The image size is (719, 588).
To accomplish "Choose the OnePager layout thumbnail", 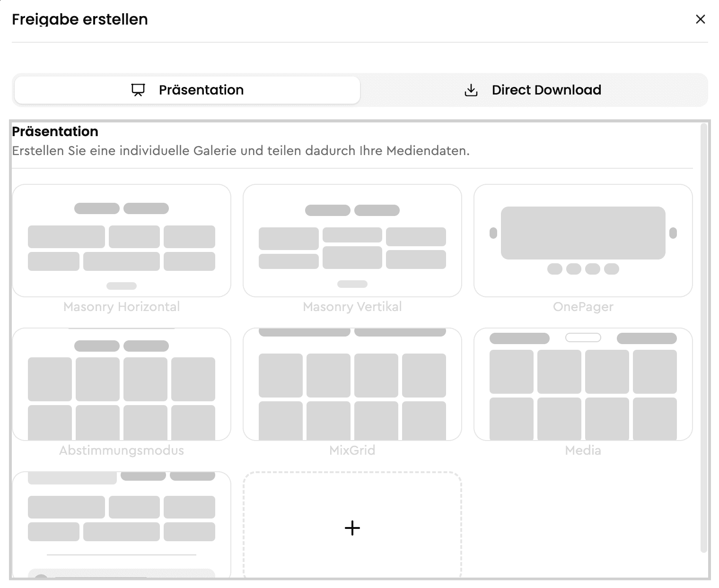I will coord(583,241).
